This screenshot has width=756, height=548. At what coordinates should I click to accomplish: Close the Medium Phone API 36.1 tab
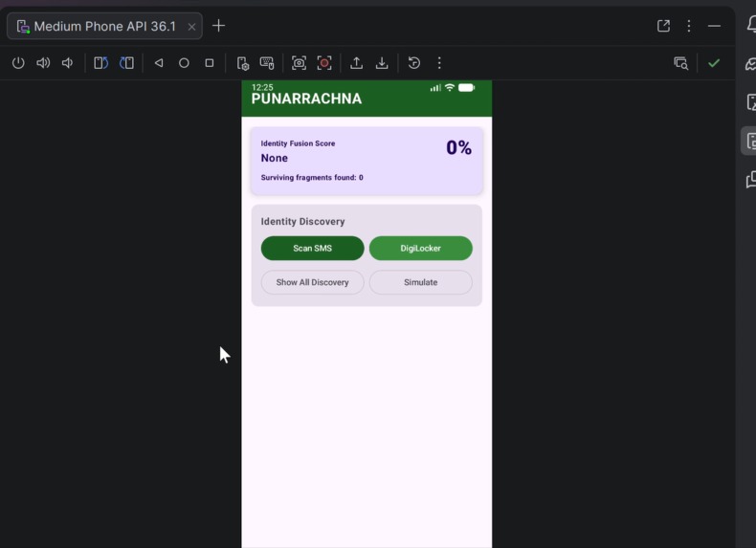pyautogui.click(x=192, y=27)
